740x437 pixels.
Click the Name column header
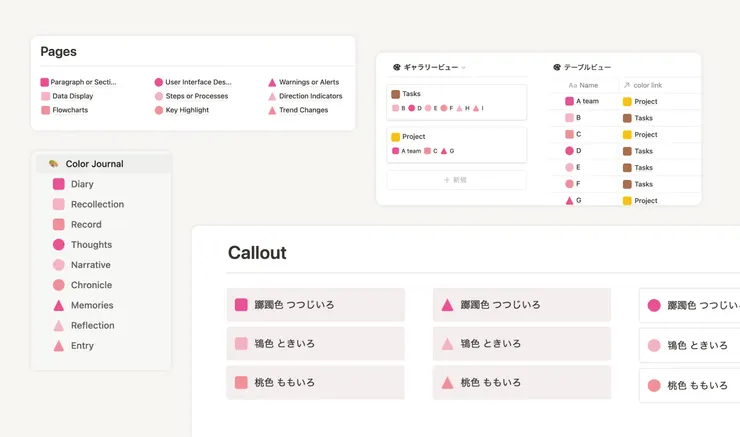coord(583,85)
